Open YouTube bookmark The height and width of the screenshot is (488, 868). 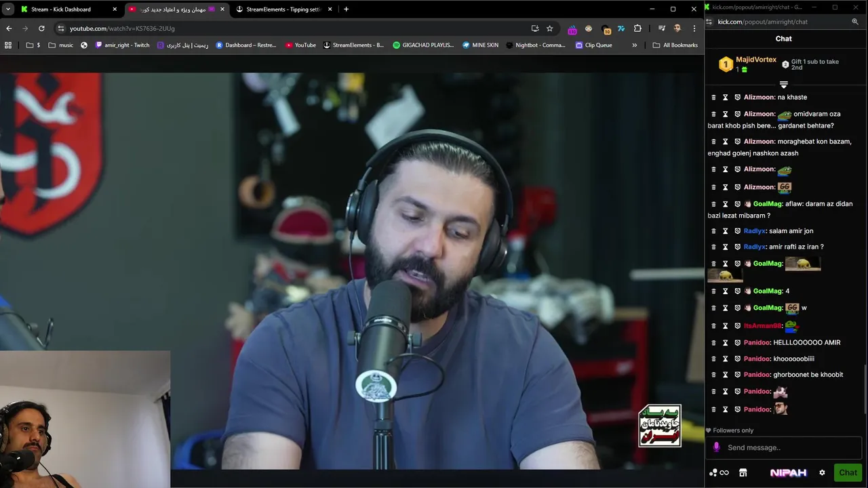300,45
